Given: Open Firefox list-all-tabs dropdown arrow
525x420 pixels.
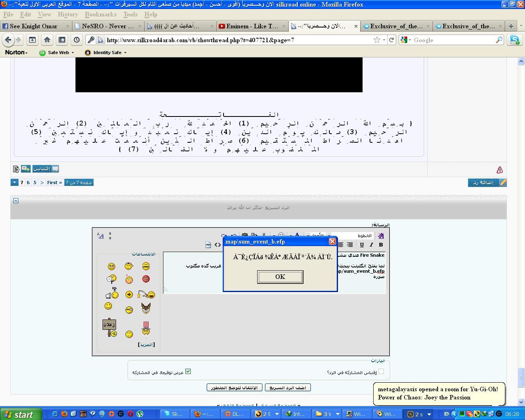Looking at the screenshot, I should pos(520,26).
